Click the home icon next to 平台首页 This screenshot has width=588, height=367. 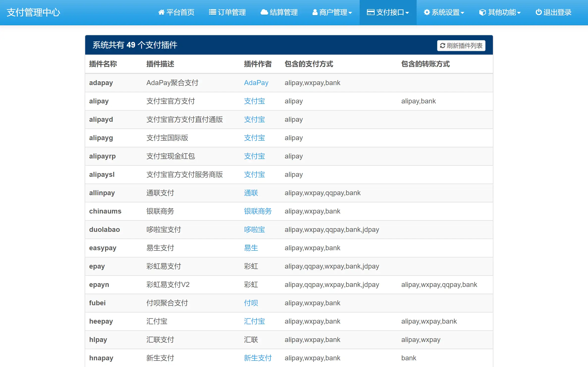click(161, 12)
